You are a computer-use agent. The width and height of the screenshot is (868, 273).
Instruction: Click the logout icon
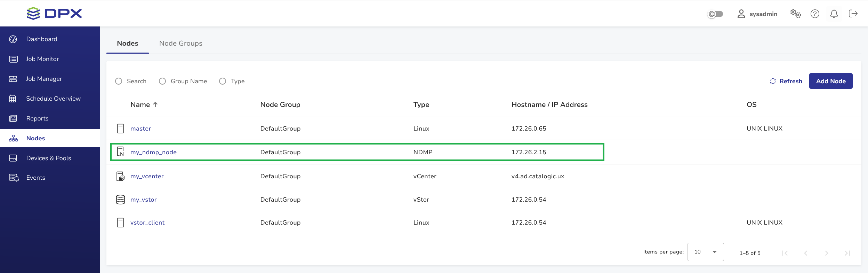click(853, 14)
